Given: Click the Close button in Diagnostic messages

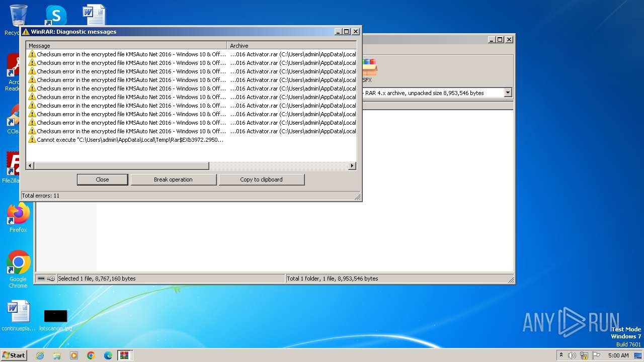Looking at the screenshot, I should [x=102, y=179].
